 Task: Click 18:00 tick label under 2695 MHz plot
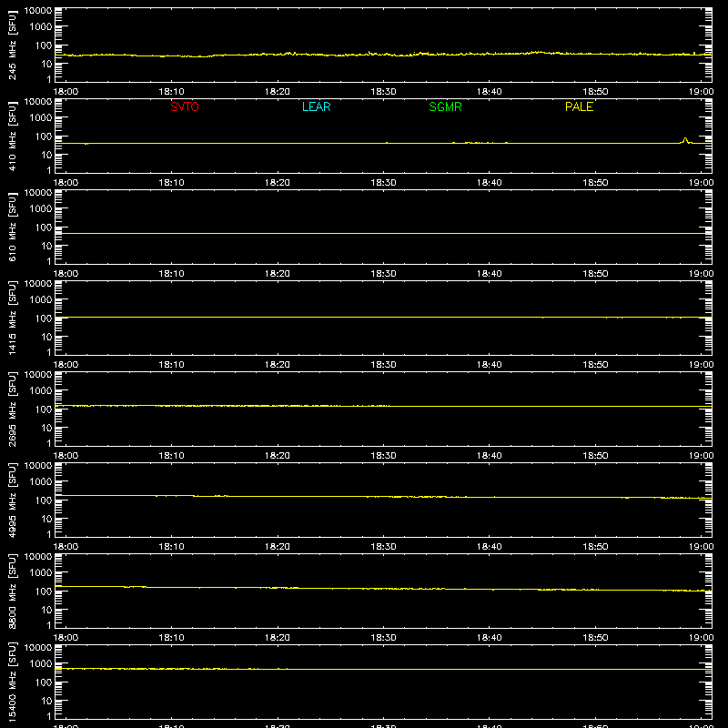[66, 456]
